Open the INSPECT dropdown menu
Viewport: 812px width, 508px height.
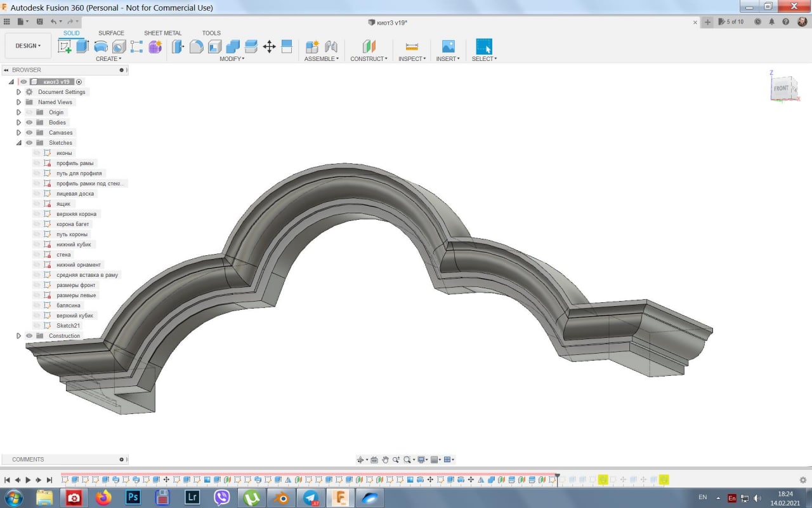tap(412, 59)
